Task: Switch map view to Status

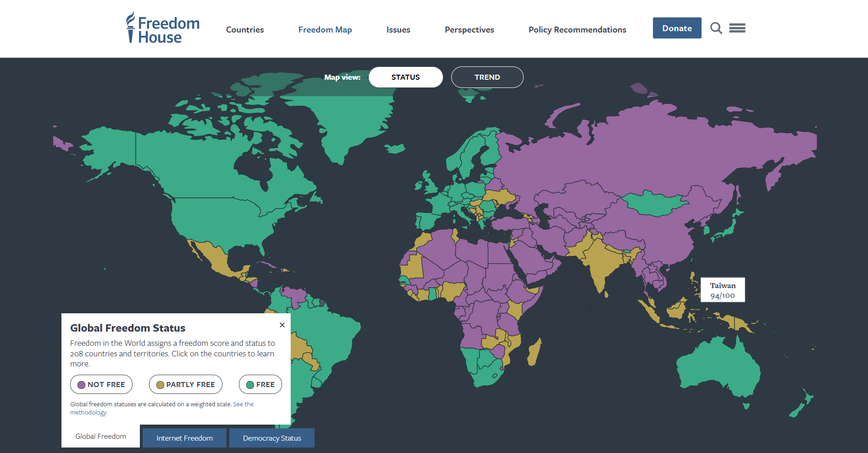Action: [405, 77]
